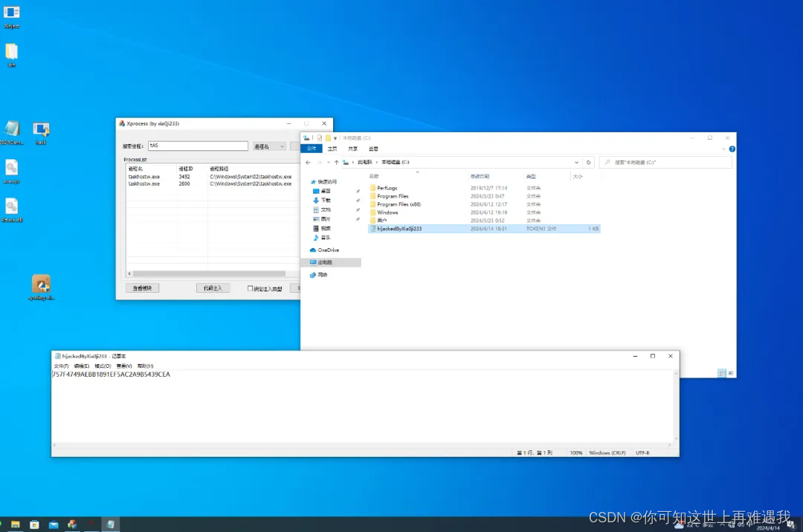Sort files by the 名称 column header
The height and width of the screenshot is (532, 803).
pos(374,177)
